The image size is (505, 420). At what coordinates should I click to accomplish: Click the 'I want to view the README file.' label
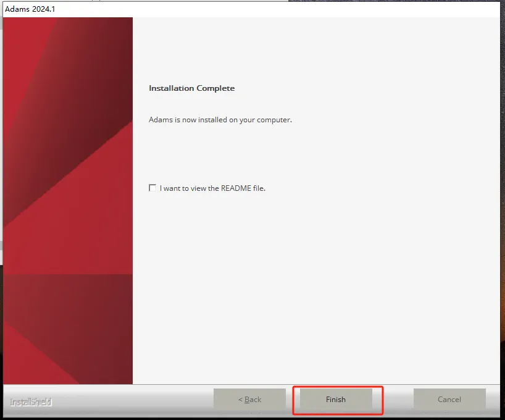(212, 188)
